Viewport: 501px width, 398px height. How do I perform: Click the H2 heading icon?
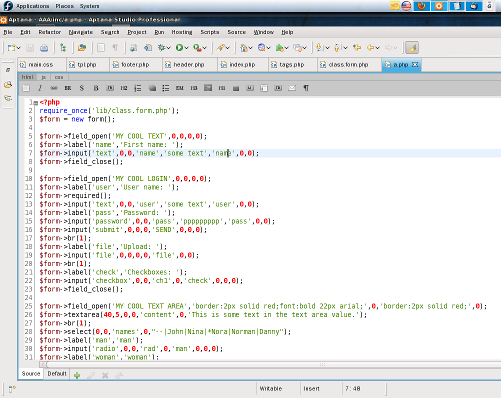(124, 88)
